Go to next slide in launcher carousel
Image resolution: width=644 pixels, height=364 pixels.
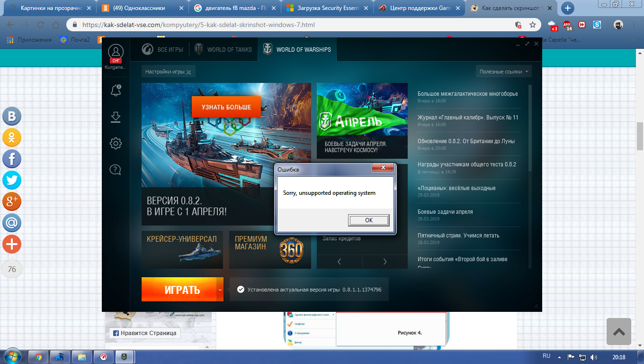point(385,262)
